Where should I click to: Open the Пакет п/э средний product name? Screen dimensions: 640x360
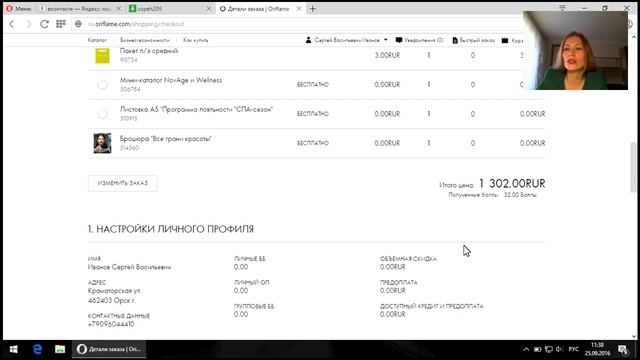[149, 51]
